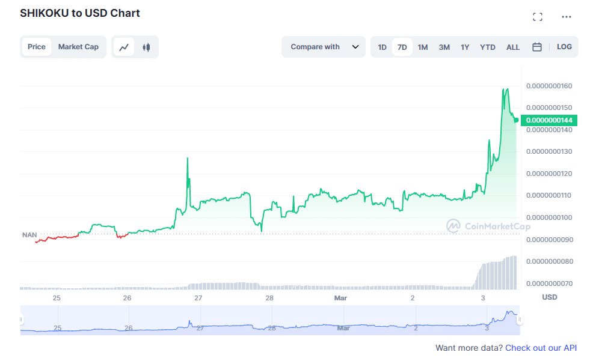This screenshot has width=593, height=364.
Task: Switch to Market Cap view
Action: pos(78,47)
